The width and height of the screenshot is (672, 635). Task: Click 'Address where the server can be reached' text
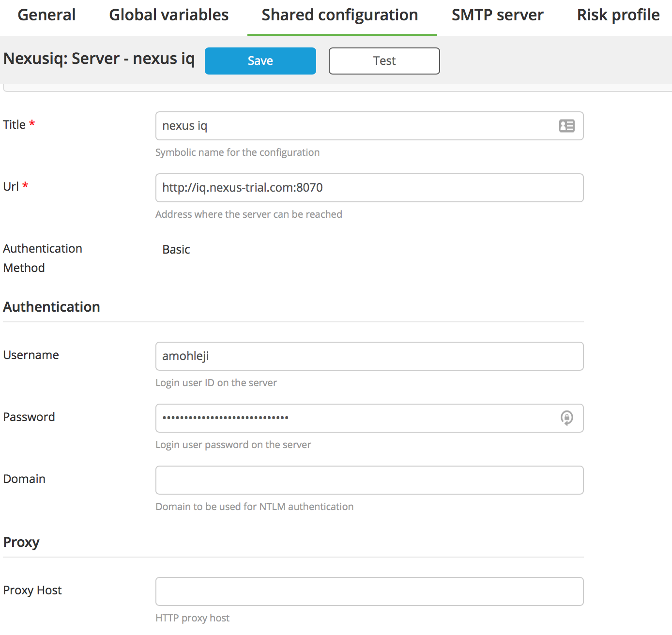point(249,214)
